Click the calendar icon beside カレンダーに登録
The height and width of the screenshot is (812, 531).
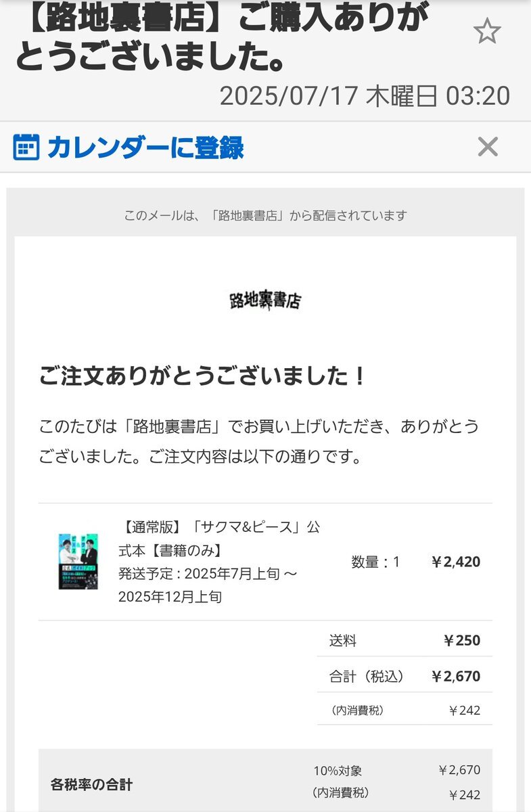(x=26, y=147)
